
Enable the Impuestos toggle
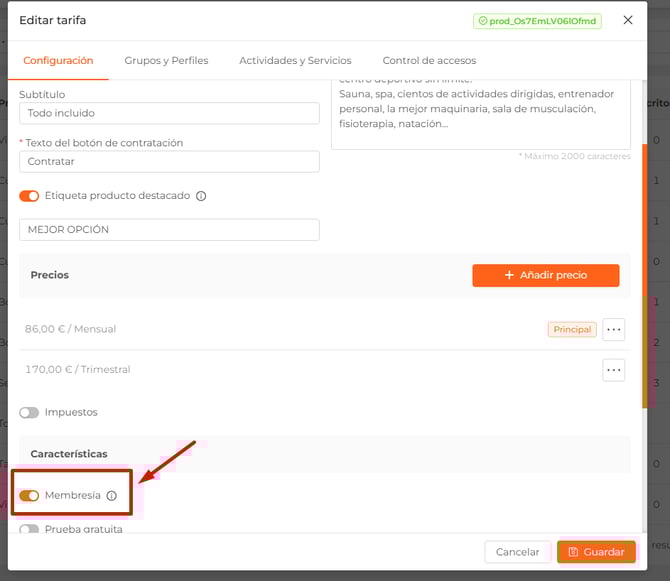[x=29, y=412]
